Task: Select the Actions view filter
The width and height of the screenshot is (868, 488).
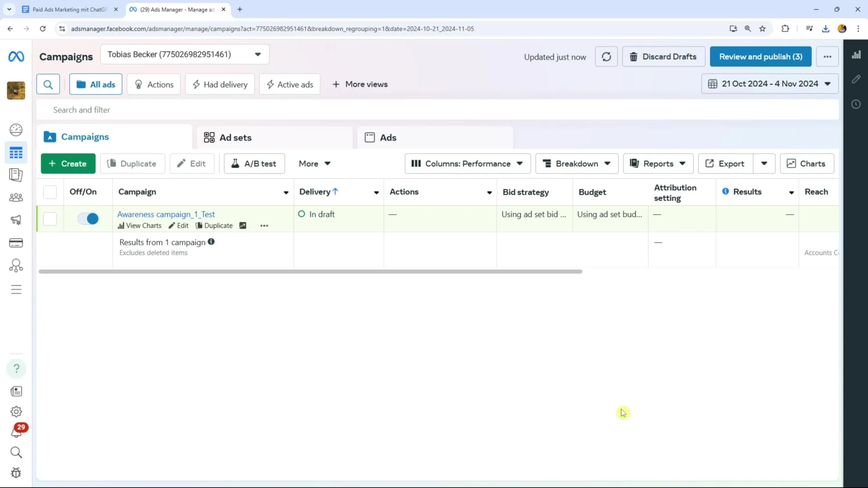Action: point(154,84)
